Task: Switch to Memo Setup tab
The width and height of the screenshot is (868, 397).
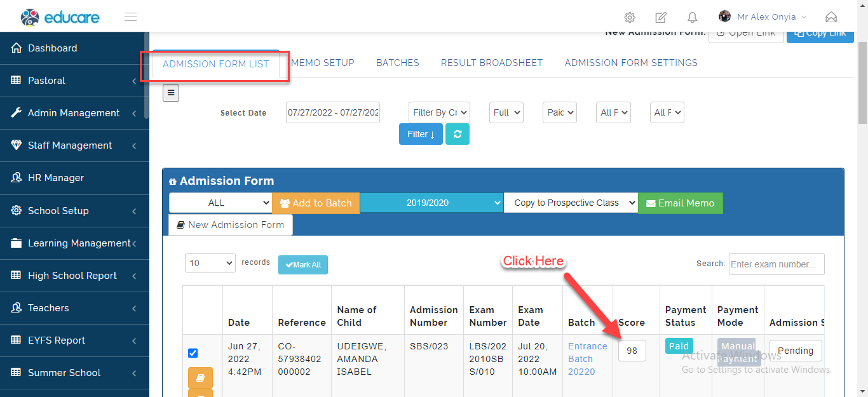Action: click(x=323, y=63)
